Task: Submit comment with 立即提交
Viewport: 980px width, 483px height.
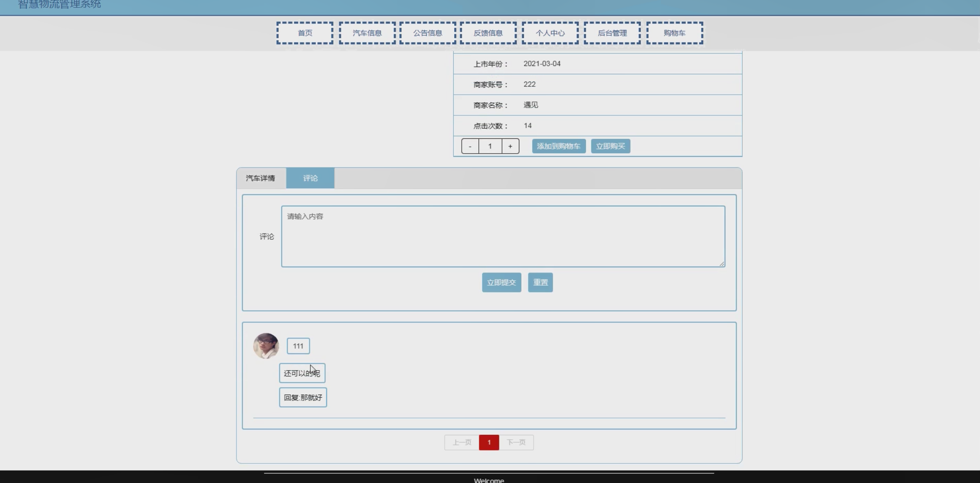Action: [x=501, y=283]
